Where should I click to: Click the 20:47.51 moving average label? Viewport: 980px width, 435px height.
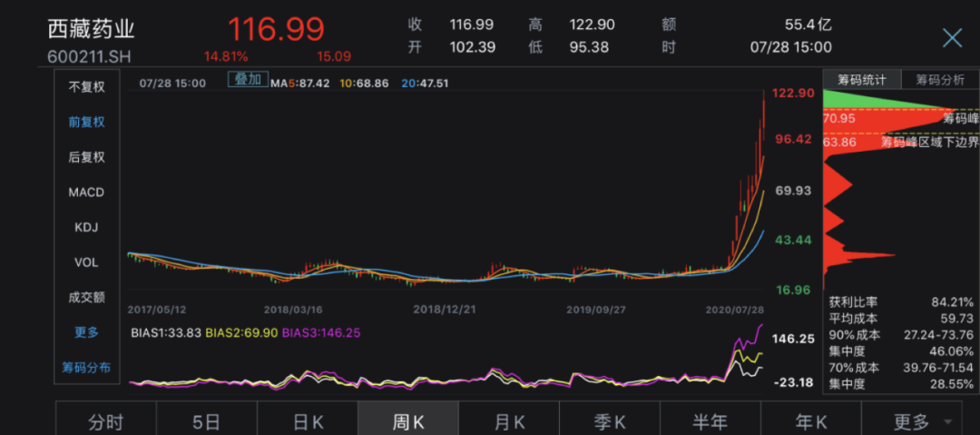pyautogui.click(x=425, y=83)
